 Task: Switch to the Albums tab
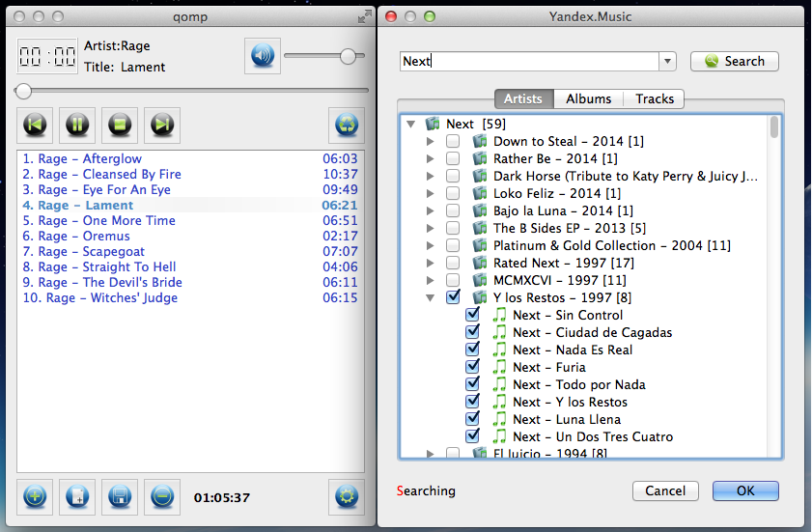[x=588, y=98]
